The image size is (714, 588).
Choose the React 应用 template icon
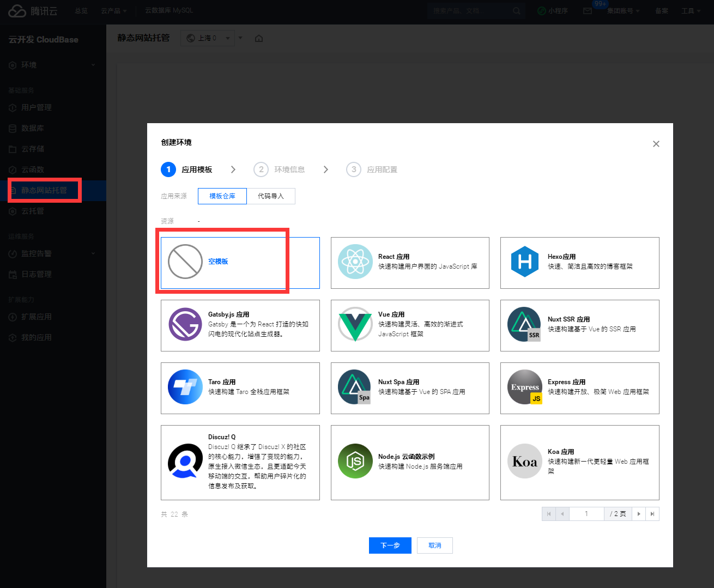(355, 262)
